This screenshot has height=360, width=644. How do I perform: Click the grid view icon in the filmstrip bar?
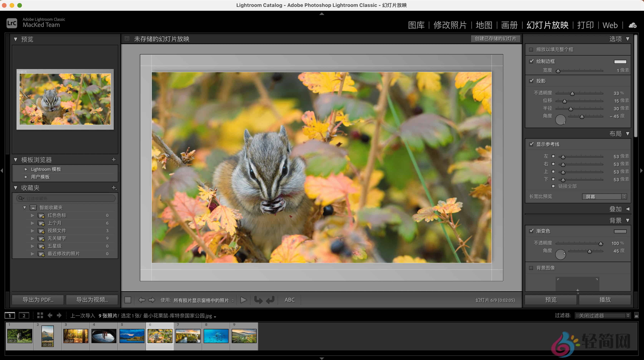(x=40, y=315)
